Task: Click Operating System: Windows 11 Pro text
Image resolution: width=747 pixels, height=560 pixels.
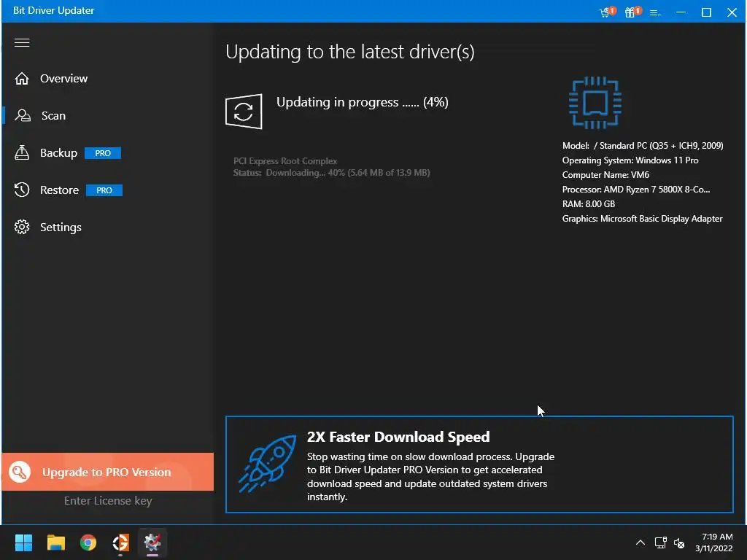Action: click(x=630, y=160)
